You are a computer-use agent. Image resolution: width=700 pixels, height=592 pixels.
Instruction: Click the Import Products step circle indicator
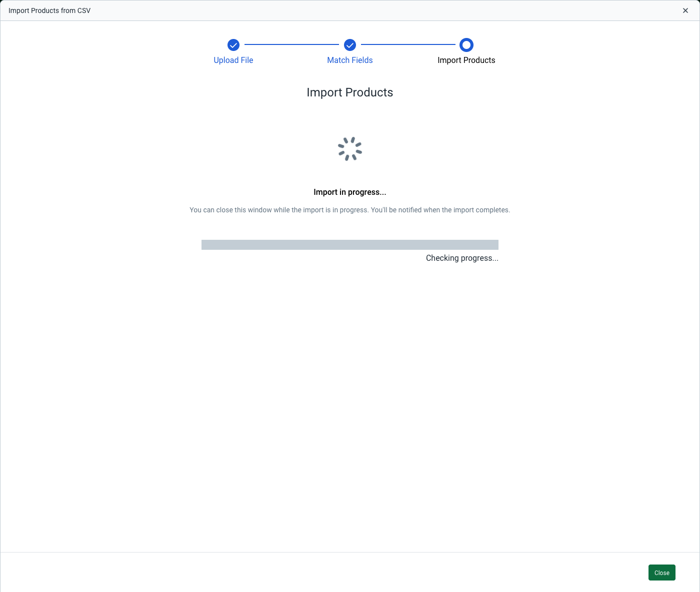[466, 45]
